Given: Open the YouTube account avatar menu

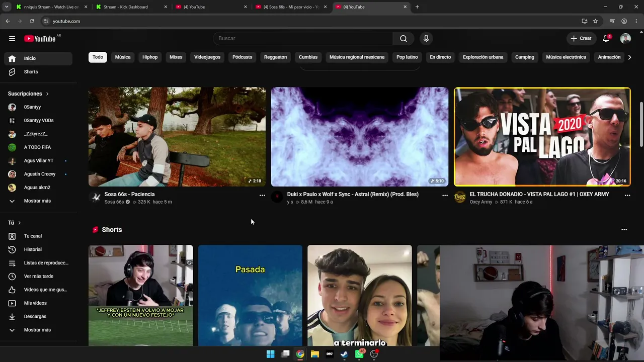Looking at the screenshot, I should tap(625, 39).
